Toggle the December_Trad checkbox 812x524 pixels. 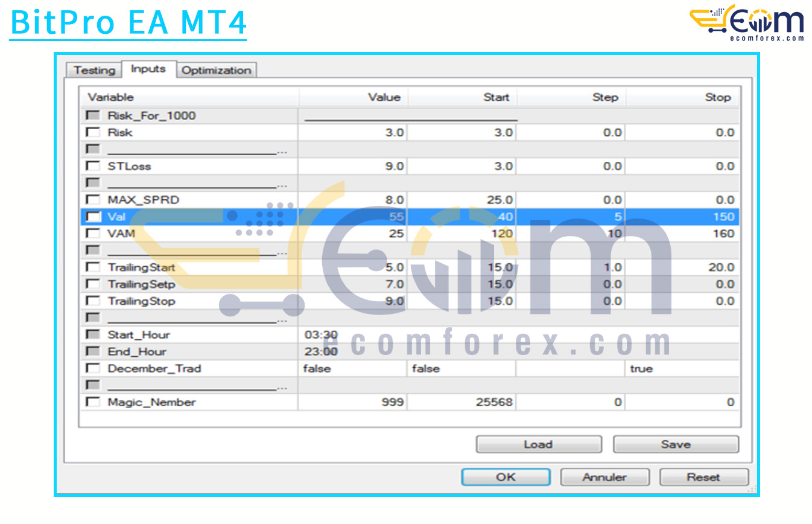(93, 369)
